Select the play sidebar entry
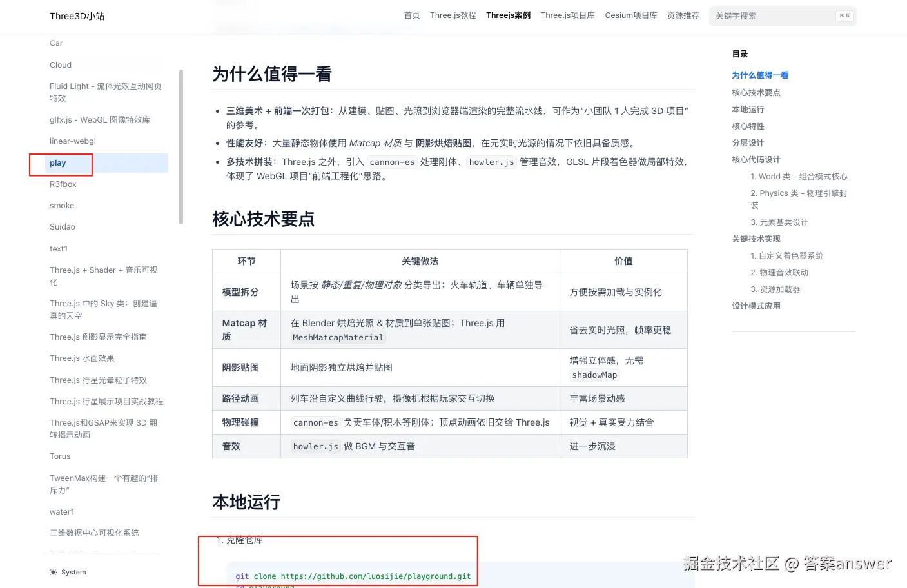 pyautogui.click(x=106, y=163)
